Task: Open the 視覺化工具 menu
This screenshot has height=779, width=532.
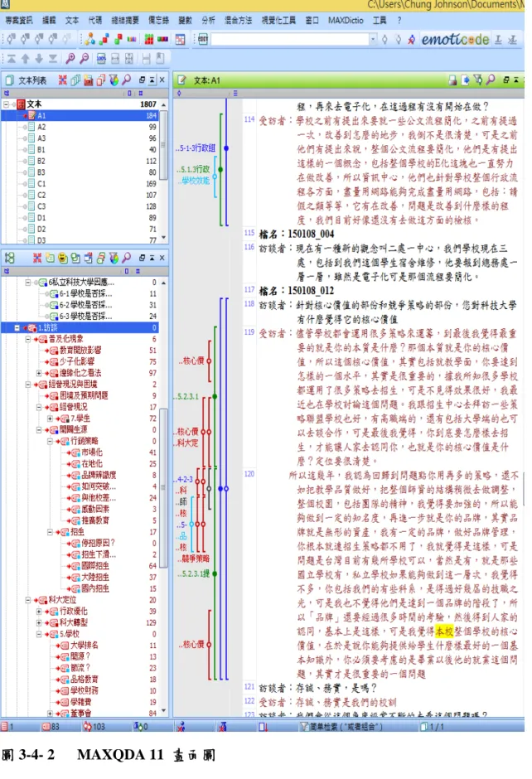Action: pyautogui.click(x=278, y=21)
